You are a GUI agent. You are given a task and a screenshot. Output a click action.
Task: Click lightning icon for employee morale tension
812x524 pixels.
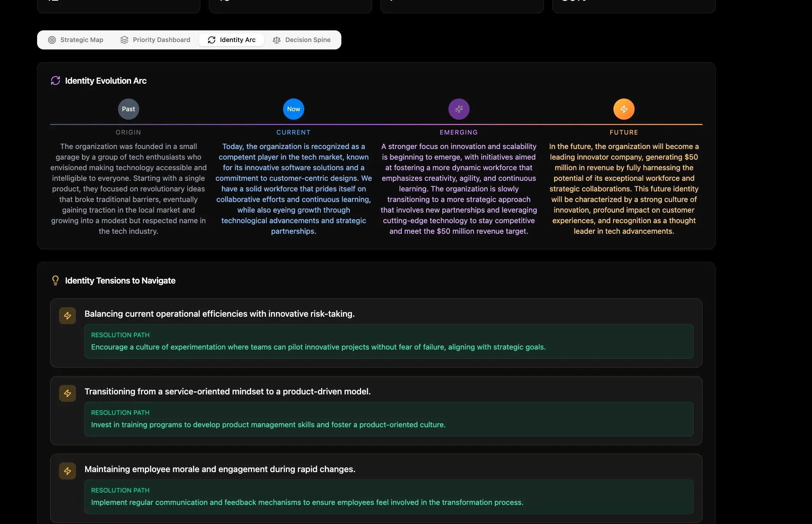coord(67,471)
